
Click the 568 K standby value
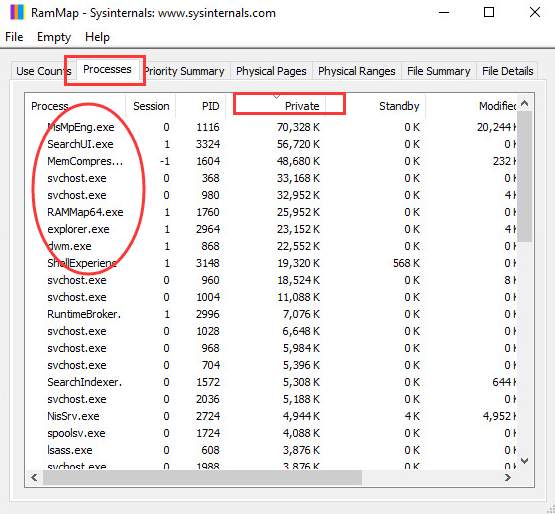point(406,263)
